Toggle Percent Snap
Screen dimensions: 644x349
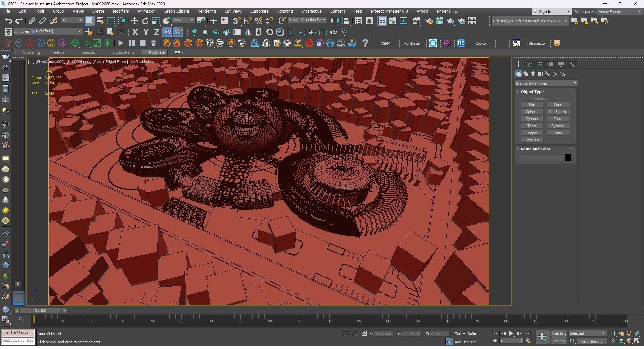point(258,21)
